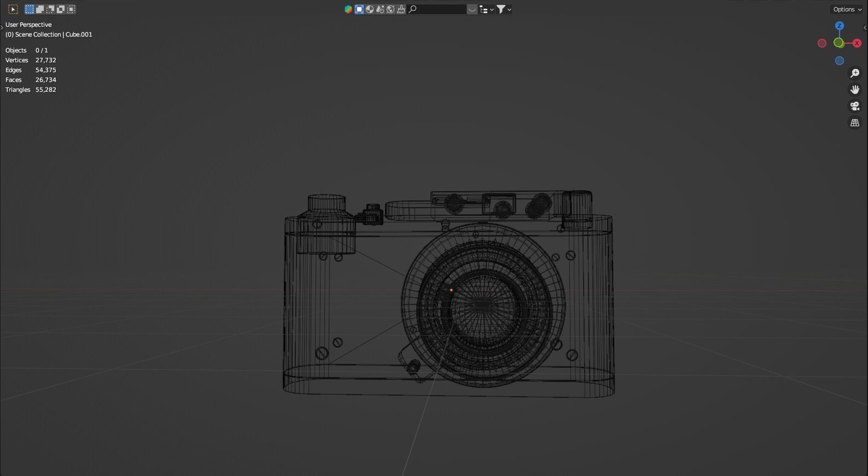Open the filter funnel dropdown
The image size is (868, 476).
pyautogui.click(x=504, y=9)
